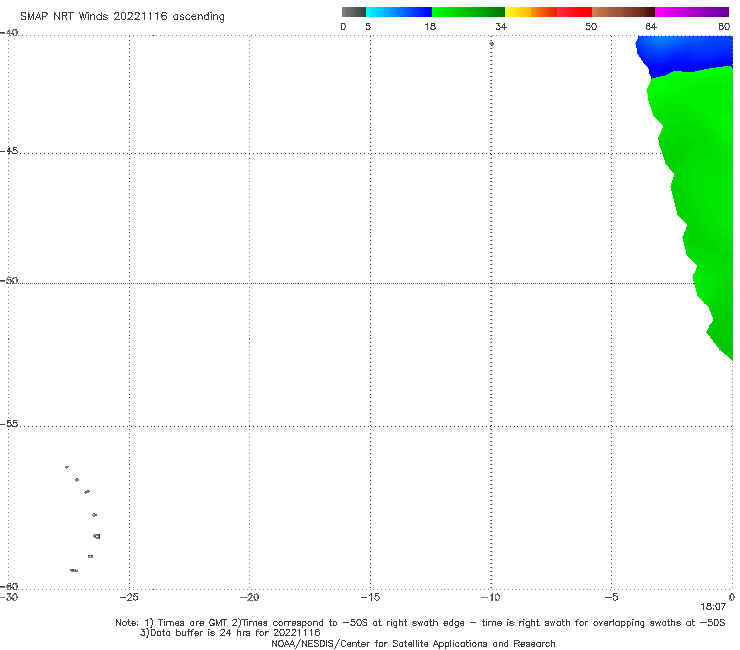Viewport: 740px width, 650px height.
Task: Click the longitude label '-25'
Action: 129,597
